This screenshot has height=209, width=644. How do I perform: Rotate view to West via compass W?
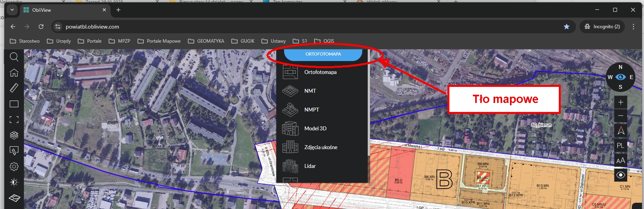coord(610,77)
